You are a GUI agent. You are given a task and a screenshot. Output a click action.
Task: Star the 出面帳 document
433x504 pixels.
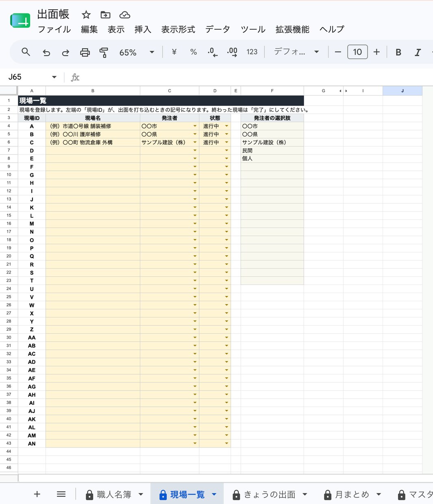click(86, 15)
